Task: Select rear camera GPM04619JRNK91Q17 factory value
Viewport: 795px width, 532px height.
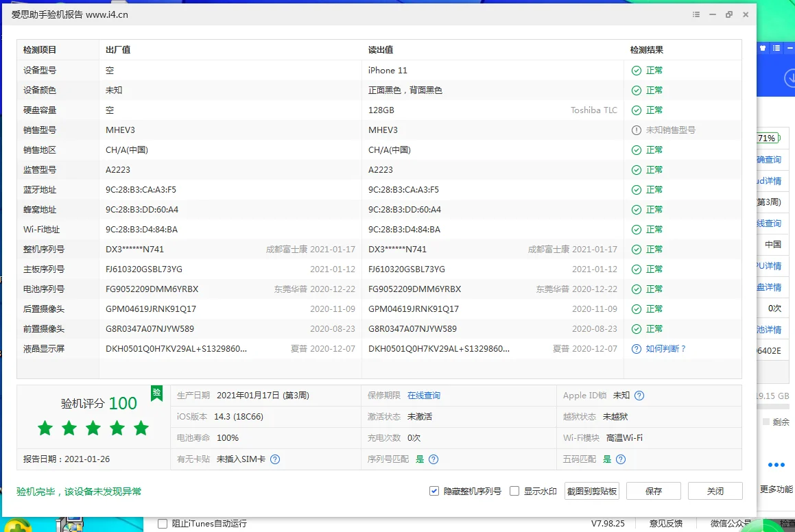Action: 151,309
